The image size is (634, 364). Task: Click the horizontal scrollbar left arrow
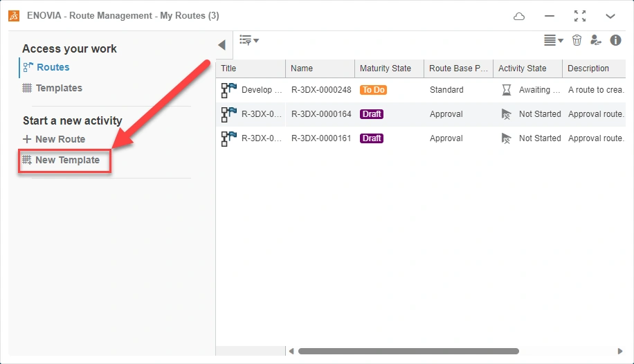(291, 351)
